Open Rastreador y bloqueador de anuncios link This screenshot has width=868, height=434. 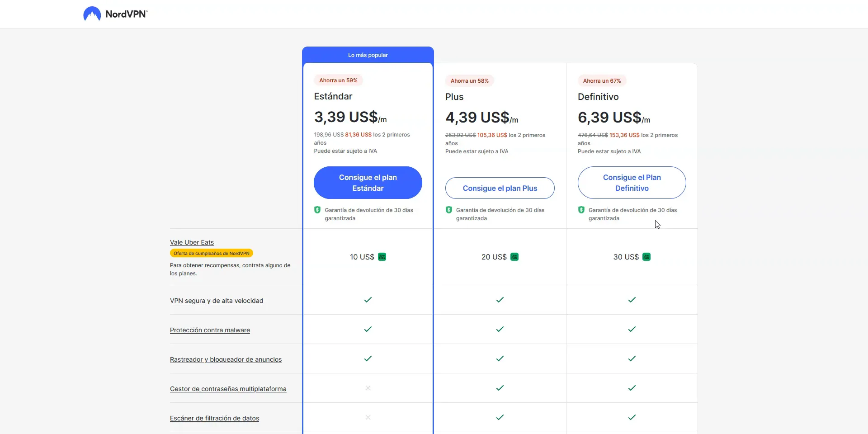(x=226, y=359)
